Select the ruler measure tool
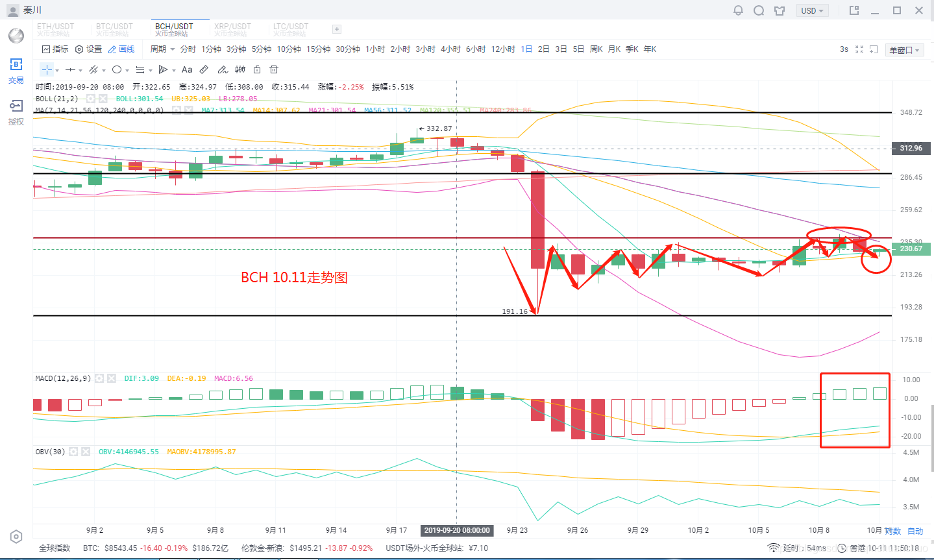Screen dimensions: 934x560 click(x=204, y=69)
